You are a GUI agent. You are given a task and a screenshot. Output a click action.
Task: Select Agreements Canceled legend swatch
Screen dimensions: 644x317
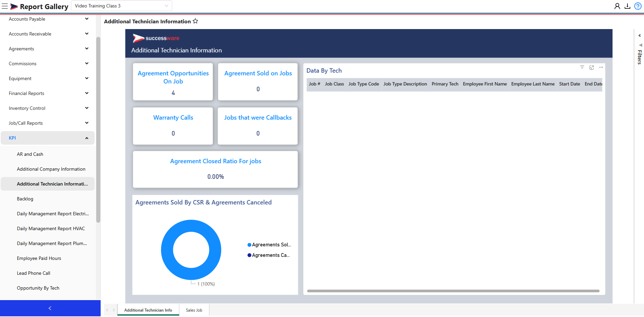[250, 255]
